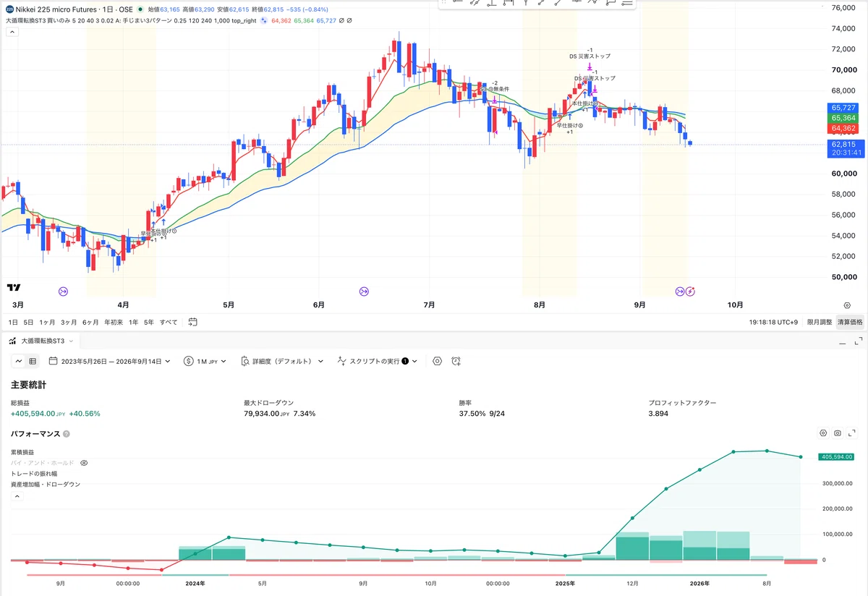Click the blue 65,727 price label
This screenshot has width=868, height=596.
pyautogui.click(x=843, y=107)
